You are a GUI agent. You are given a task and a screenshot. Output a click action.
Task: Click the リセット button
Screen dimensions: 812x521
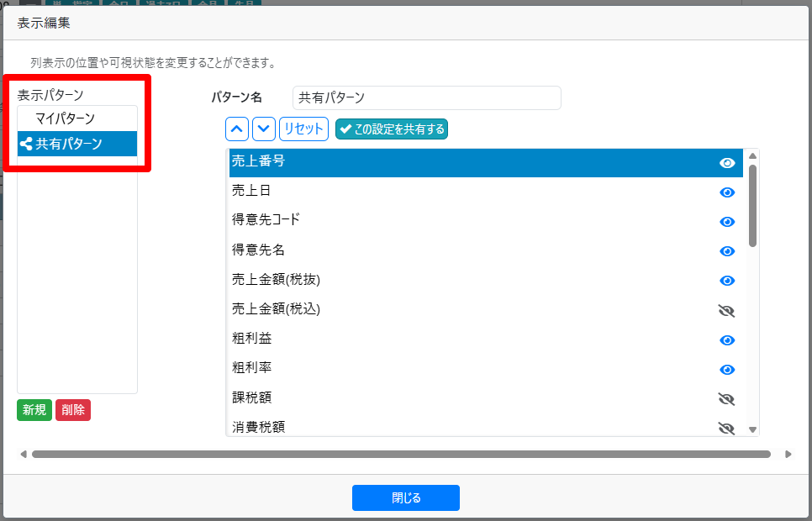303,129
